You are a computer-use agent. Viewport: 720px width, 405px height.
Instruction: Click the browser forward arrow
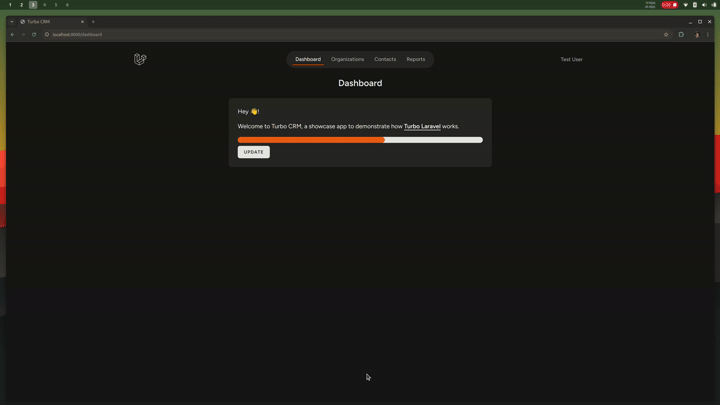click(x=23, y=34)
